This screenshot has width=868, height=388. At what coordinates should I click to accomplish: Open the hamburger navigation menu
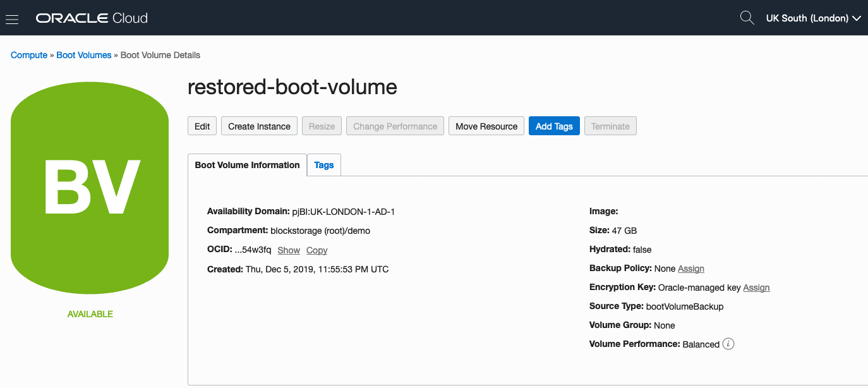[x=12, y=18]
